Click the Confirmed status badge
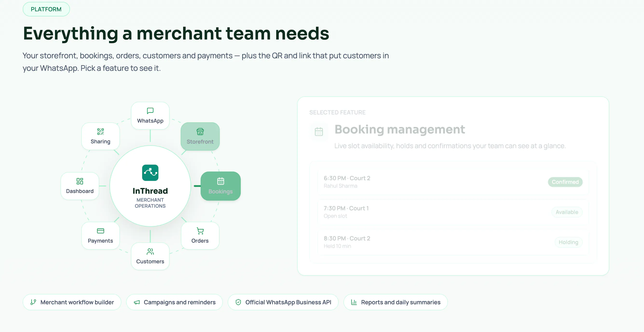The width and height of the screenshot is (644, 332). (565, 182)
